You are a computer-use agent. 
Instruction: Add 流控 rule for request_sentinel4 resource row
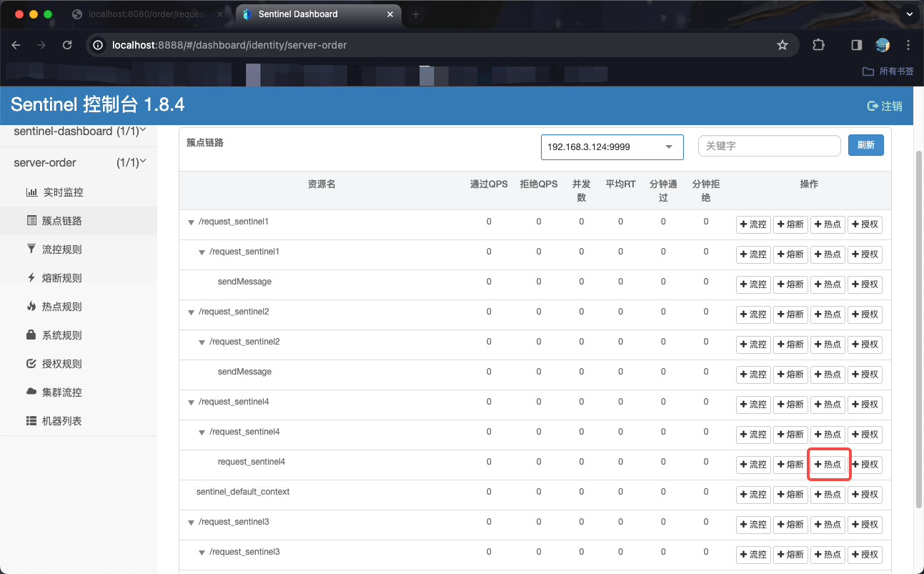[753, 465]
